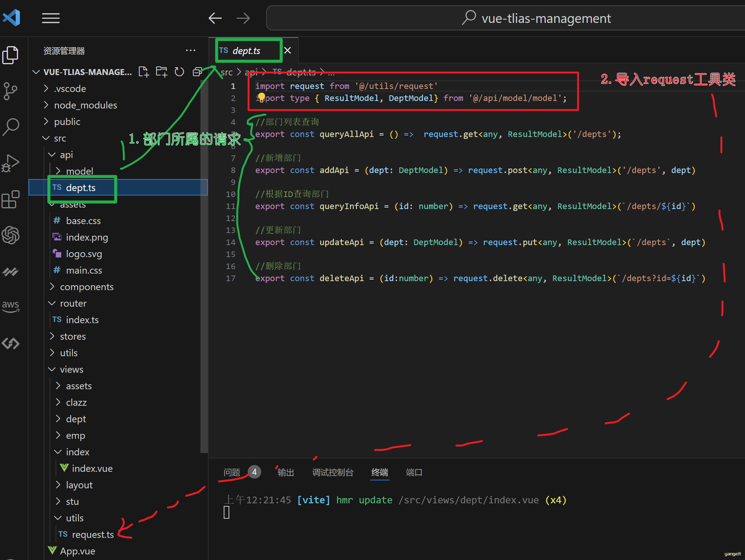Open the Explorer view in activity bar
Image resolution: width=745 pixels, height=560 pixels.
[11, 55]
